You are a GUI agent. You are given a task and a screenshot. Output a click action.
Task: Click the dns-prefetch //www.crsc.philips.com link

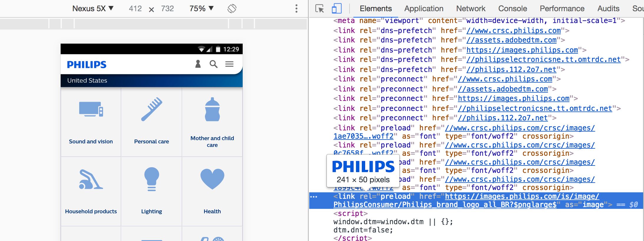pos(514,31)
